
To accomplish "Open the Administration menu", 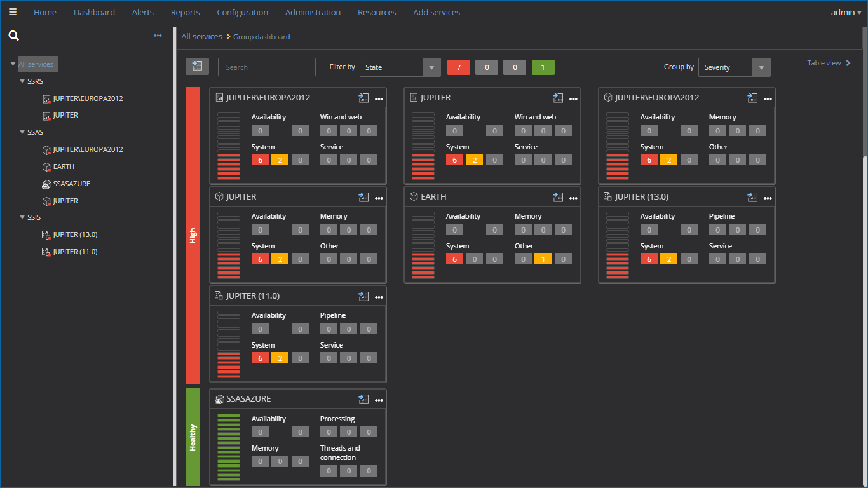I will 313,12.
